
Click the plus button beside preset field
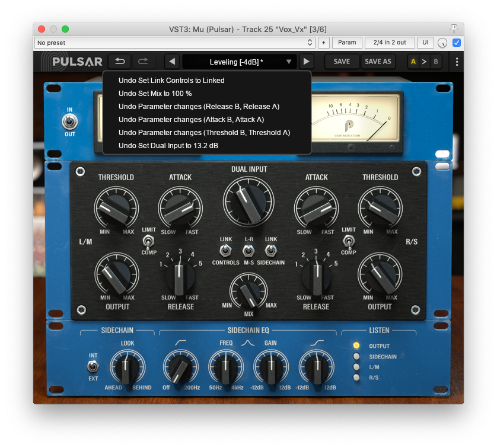click(x=323, y=43)
